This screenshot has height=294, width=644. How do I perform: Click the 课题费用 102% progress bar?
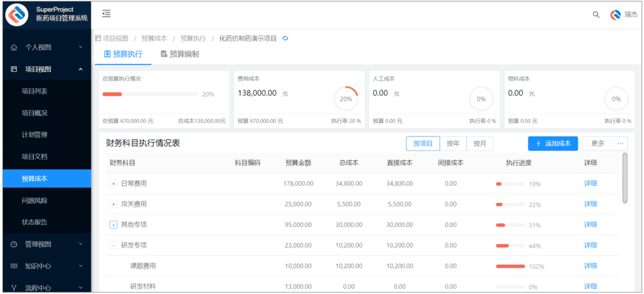point(510,267)
